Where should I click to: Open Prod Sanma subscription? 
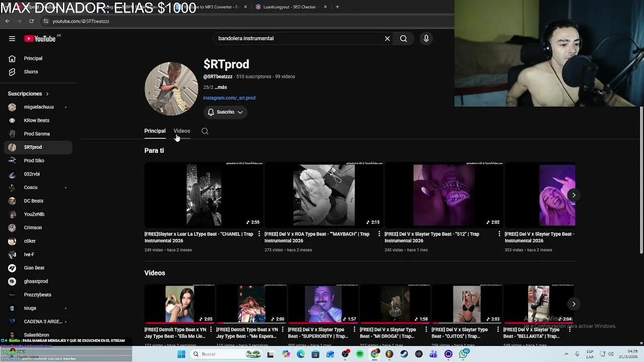(38, 134)
